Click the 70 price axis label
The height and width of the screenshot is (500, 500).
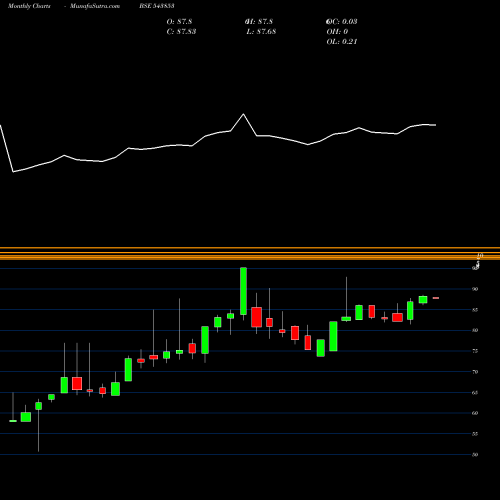(x=475, y=372)
